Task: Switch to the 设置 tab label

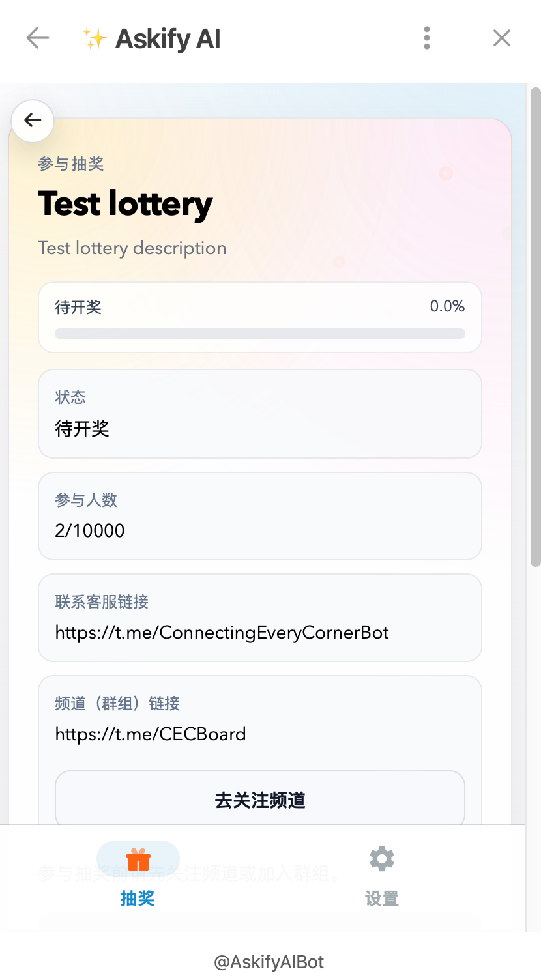Action: click(382, 899)
